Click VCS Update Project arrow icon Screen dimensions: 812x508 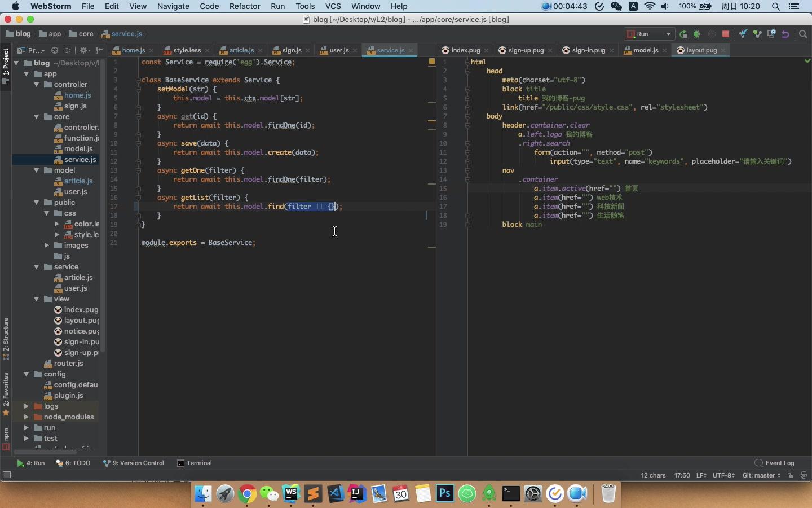click(743, 34)
